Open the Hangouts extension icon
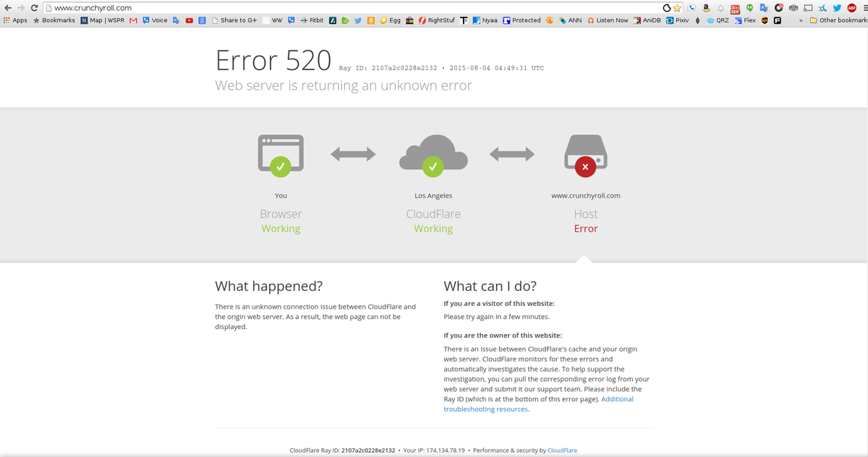The width and height of the screenshot is (868, 457). [x=749, y=8]
